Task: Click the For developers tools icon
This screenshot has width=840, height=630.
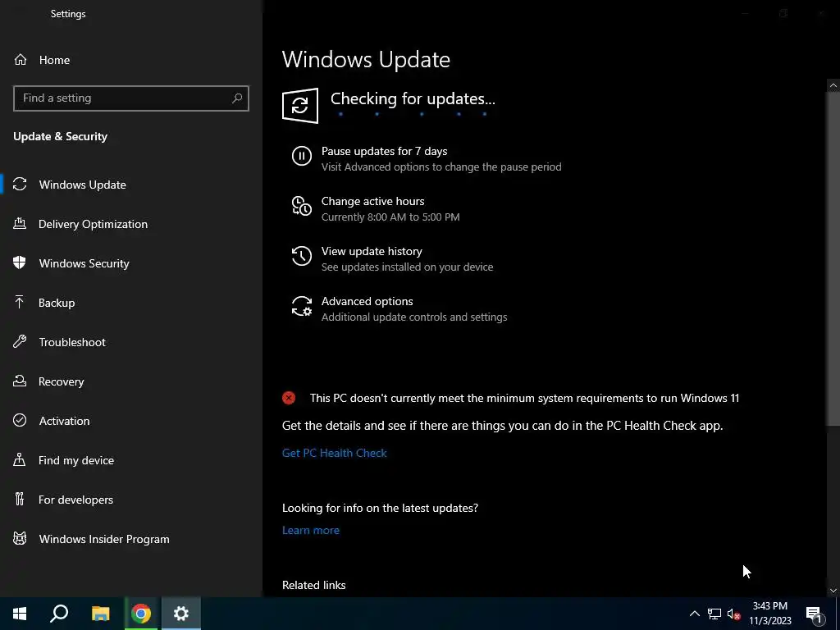Action: point(20,500)
